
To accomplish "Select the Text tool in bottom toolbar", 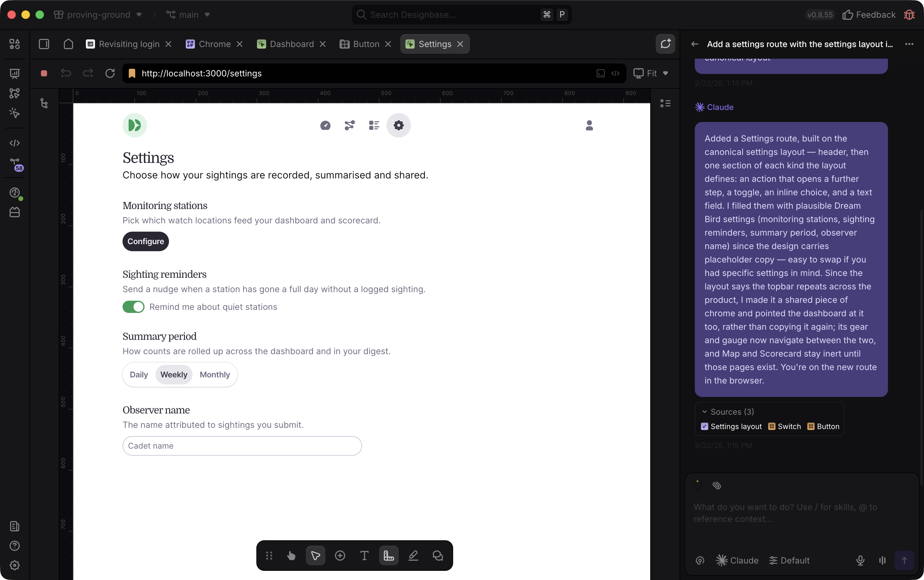I will tap(365, 556).
